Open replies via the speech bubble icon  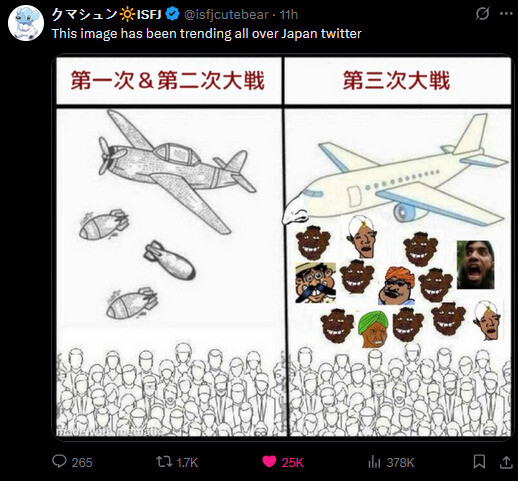click(59, 462)
